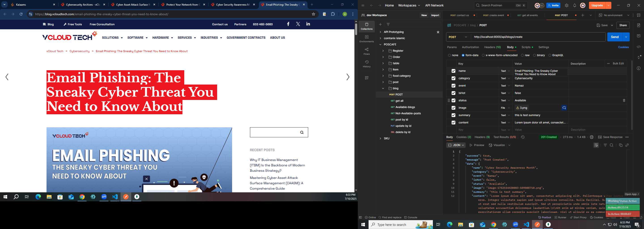Open the POST method dropdown
Image resolution: width=644 pixels, height=229 pixels.
click(458, 37)
